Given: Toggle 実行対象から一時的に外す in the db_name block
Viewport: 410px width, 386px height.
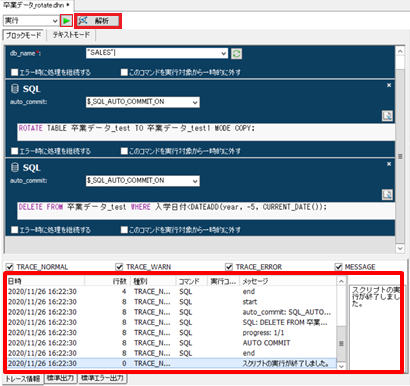Looking at the screenshot, I should (x=124, y=72).
